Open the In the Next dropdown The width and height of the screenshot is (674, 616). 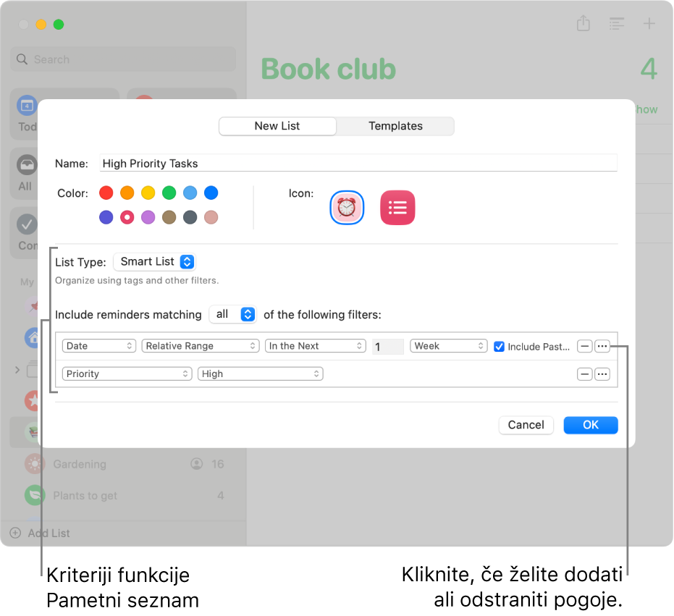coord(315,345)
